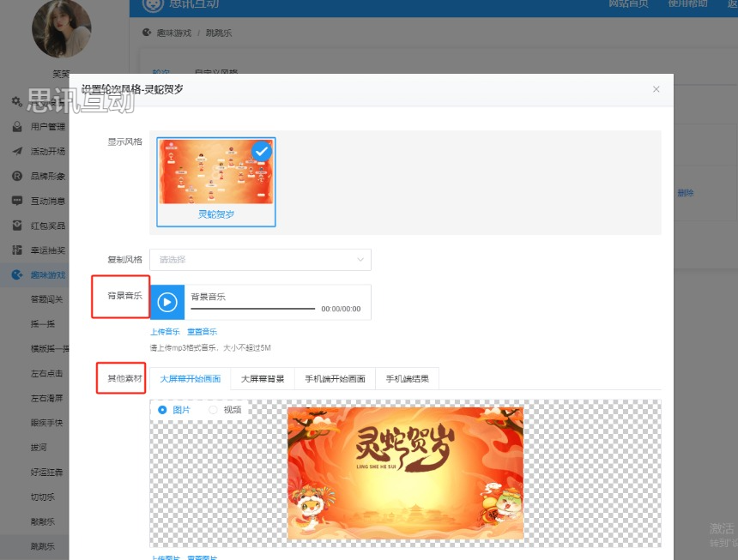Switch to 大屏幕开始画面 tab
Screen dimensions: 738x560
[x=191, y=378]
